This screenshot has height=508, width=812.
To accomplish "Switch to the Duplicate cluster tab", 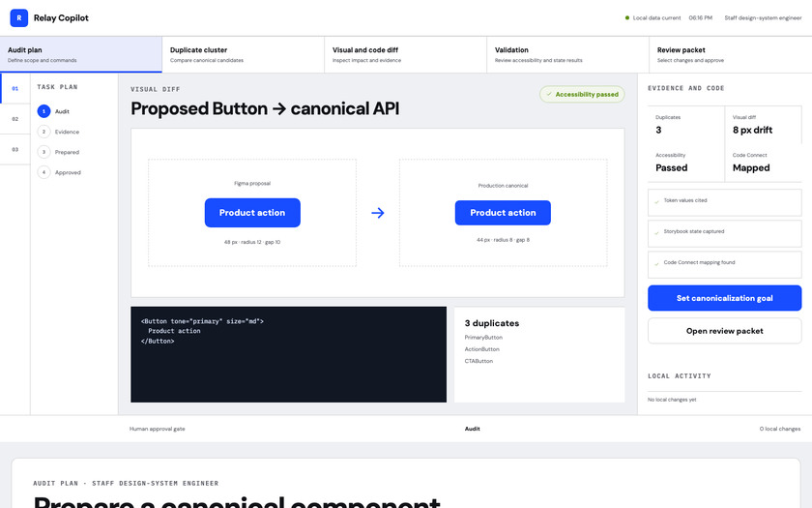I will click(244, 54).
